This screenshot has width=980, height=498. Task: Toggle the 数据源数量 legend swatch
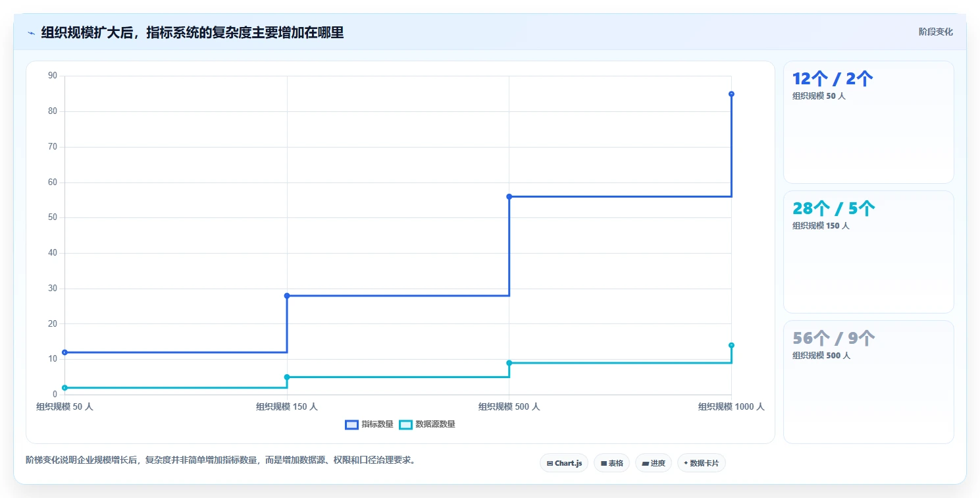click(x=405, y=424)
